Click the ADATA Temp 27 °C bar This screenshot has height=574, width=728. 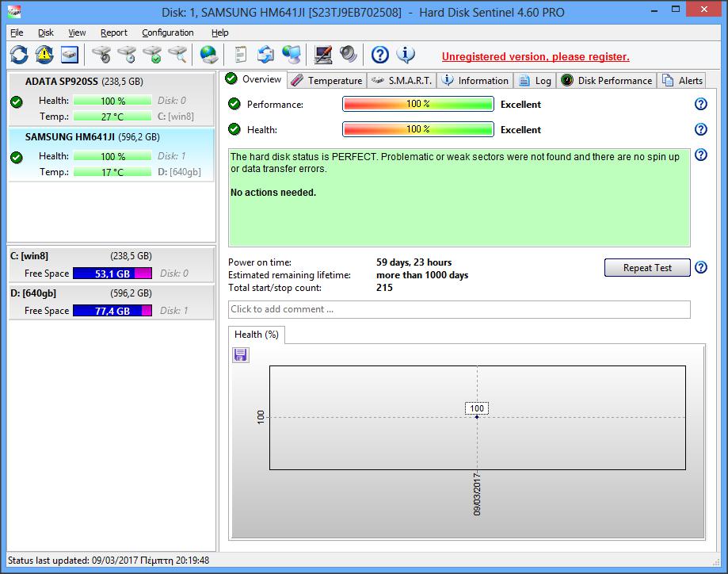[112, 117]
